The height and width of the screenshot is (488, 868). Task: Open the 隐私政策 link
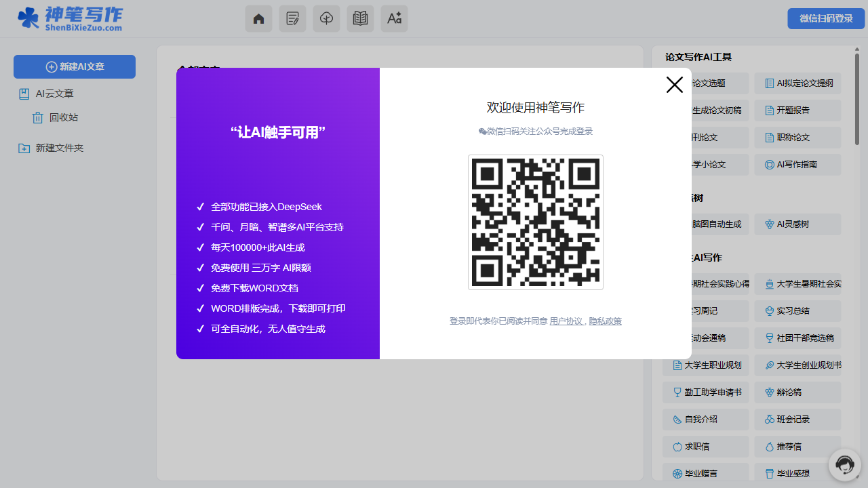(x=605, y=321)
